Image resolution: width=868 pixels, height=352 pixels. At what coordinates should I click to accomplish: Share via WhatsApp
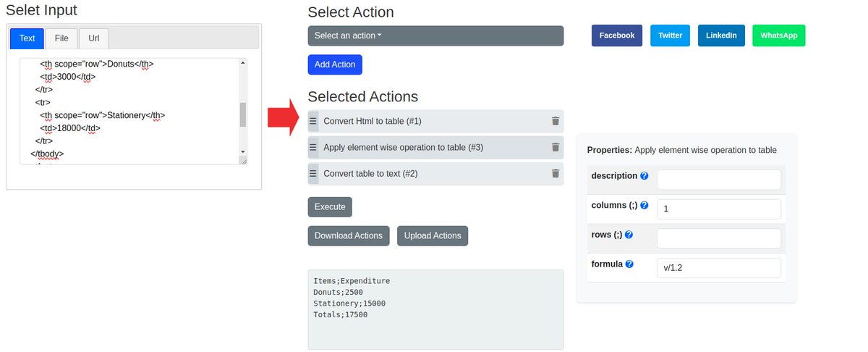pos(779,35)
